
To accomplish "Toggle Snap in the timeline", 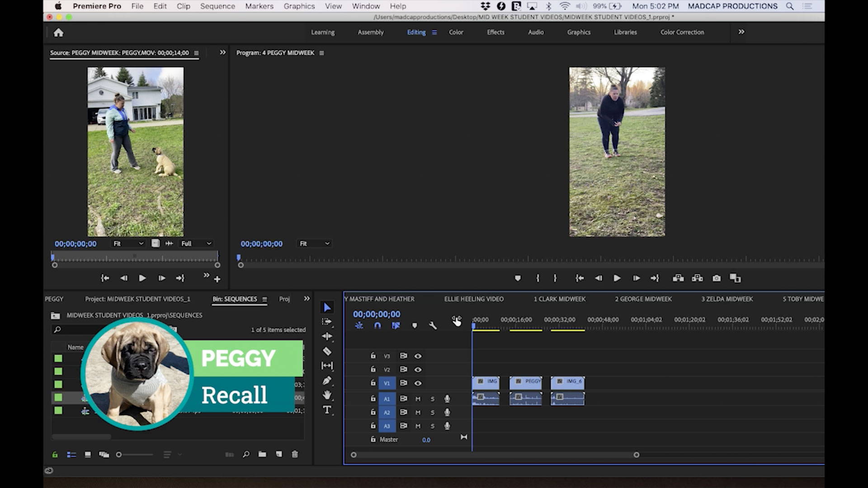I will pyautogui.click(x=377, y=326).
